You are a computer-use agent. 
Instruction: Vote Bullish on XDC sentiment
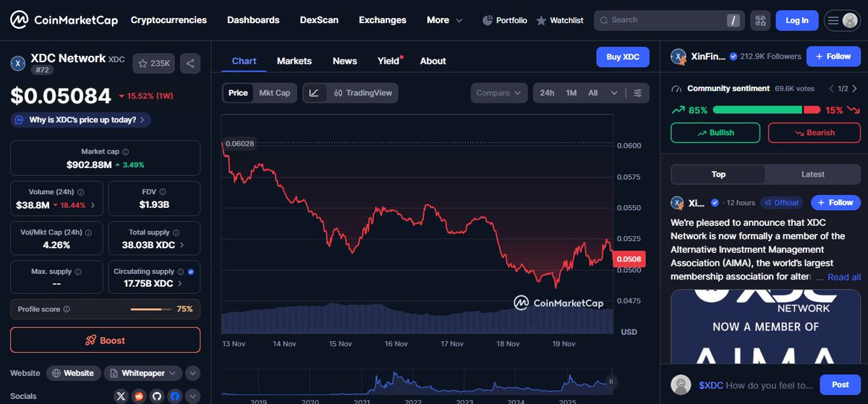coord(715,132)
